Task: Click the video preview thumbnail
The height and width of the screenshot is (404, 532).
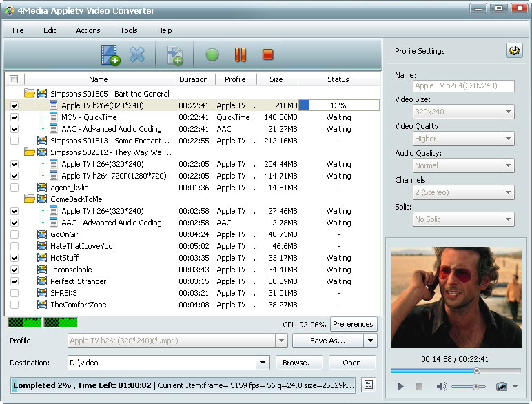Action: (x=456, y=297)
